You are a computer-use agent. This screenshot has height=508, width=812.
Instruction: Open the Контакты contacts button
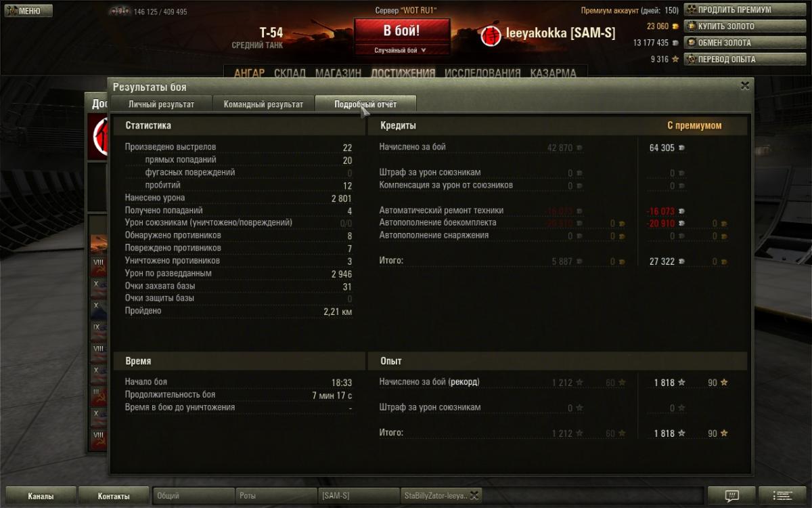pyautogui.click(x=113, y=496)
